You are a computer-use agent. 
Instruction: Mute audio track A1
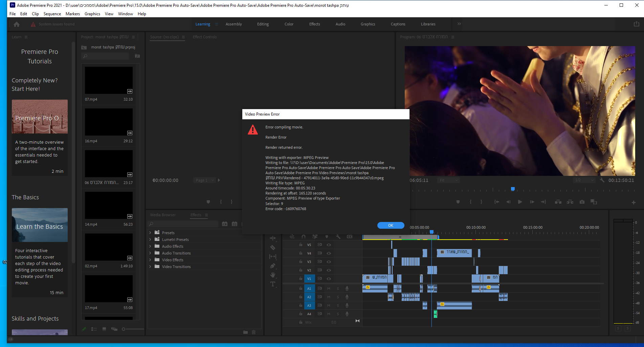coord(329,288)
